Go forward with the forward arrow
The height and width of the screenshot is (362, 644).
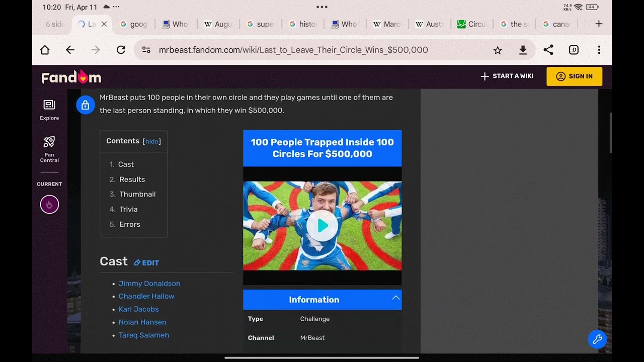click(x=95, y=50)
